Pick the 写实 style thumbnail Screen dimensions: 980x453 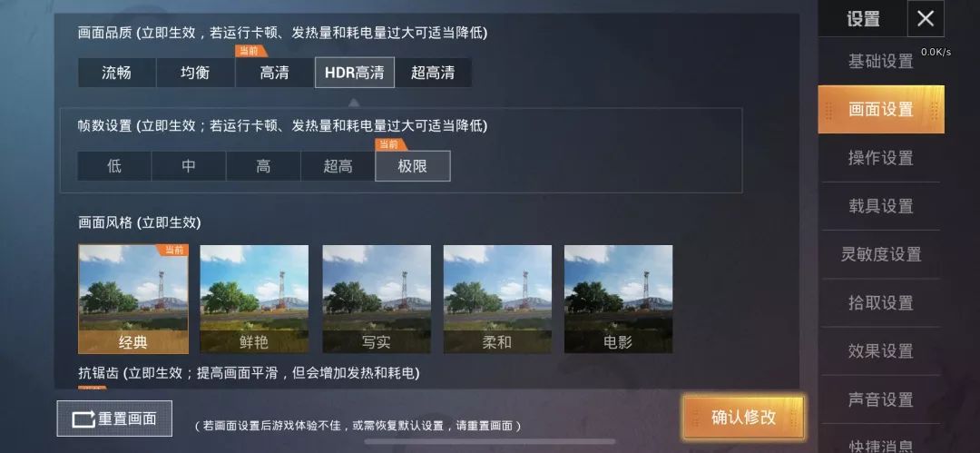(x=377, y=299)
